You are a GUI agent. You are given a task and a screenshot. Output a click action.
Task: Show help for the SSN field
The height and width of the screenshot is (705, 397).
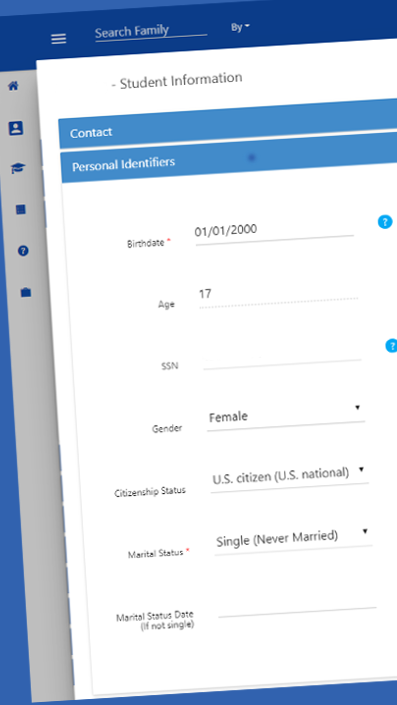(392, 346)
